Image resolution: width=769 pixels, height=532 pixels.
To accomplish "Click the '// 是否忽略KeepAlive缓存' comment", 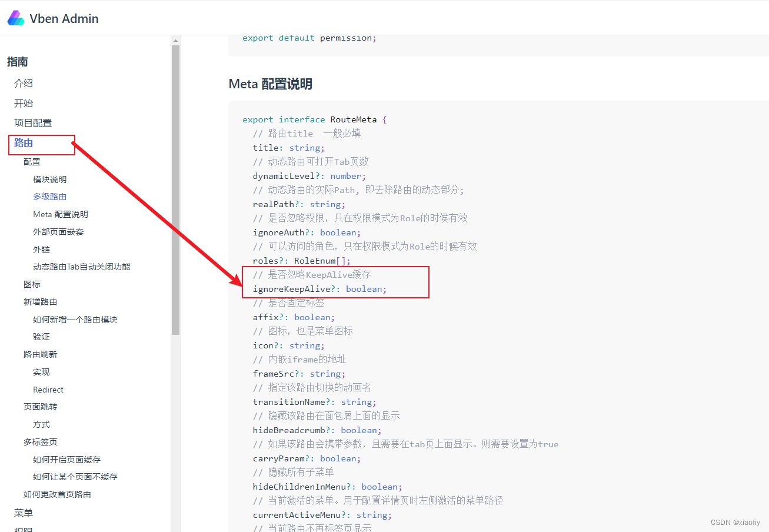I will tap(312, 275).
